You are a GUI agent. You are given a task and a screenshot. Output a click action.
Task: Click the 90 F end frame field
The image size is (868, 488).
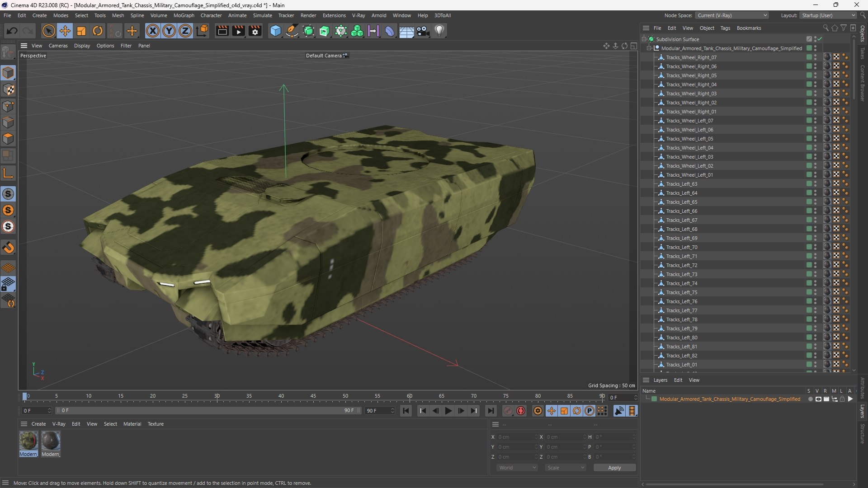tap(380, 411)
